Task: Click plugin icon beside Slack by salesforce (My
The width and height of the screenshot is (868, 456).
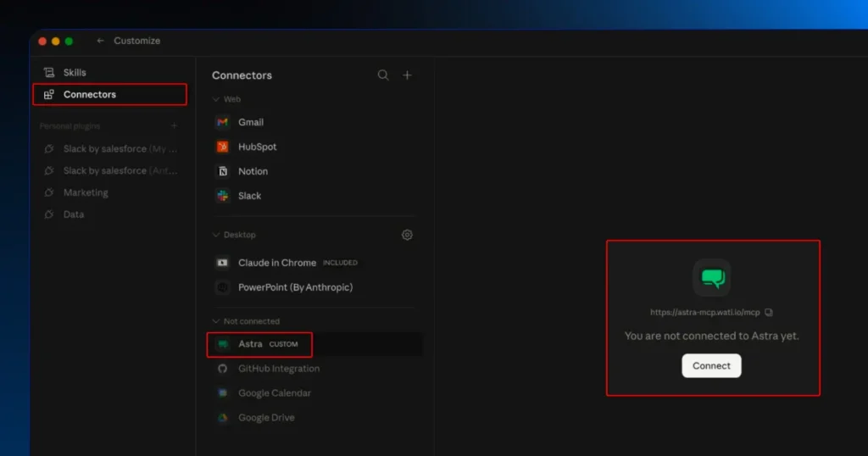Action: point(49,149)
